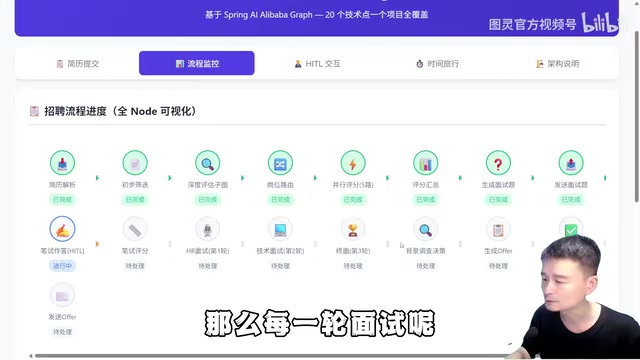Click the 终面(第3轮) label

(x=353, y=251)
